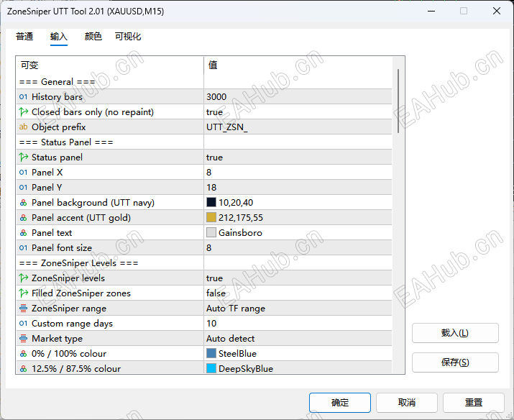Image resolution: width=514 pixels, height=420 pixels.
Task: Go to the 可视化 tab
Action: (x=128, y=37)
